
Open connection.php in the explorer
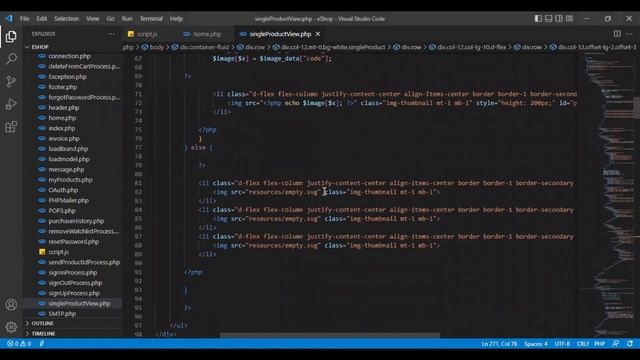(x=69, y=56)
